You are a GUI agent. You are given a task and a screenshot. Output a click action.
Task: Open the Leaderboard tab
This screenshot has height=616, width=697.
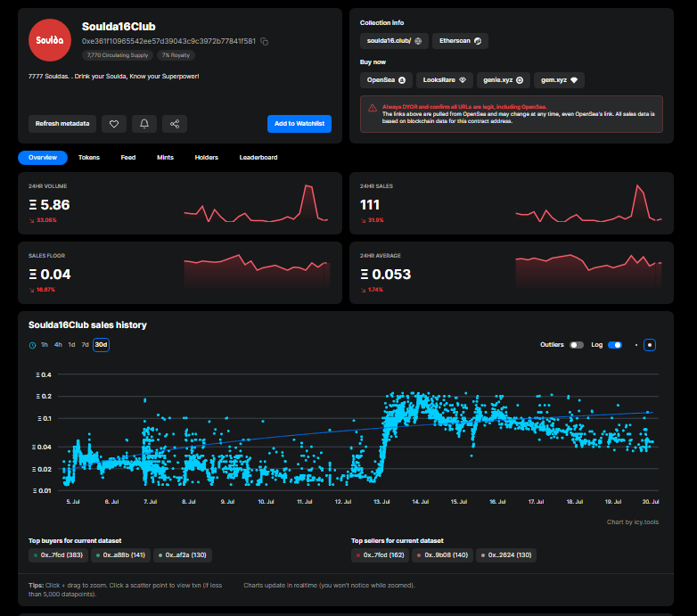[x=258, y=157]
